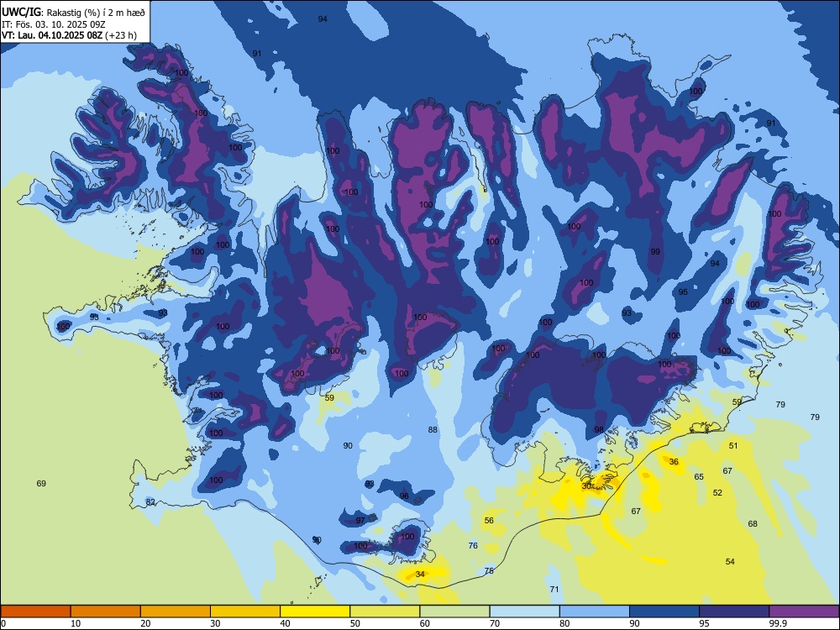
Task: Click the humidity value '75' on the map
Action: tap(489, 571)
